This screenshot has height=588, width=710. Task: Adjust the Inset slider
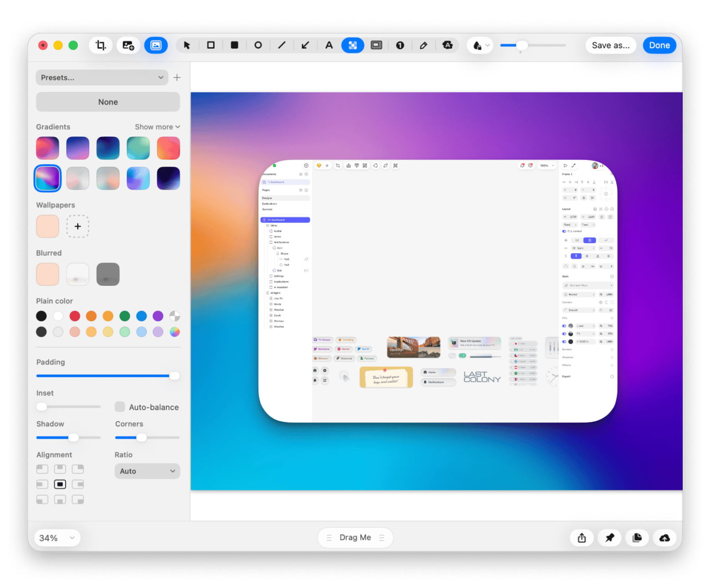[68, 406]
